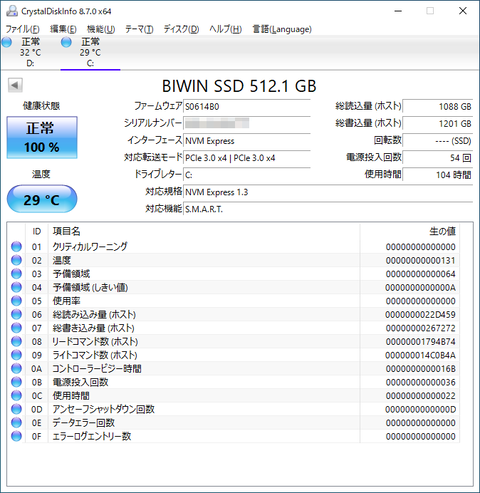
Task: Click the firmware field S0614B0
Action: (x=247, y=107)
